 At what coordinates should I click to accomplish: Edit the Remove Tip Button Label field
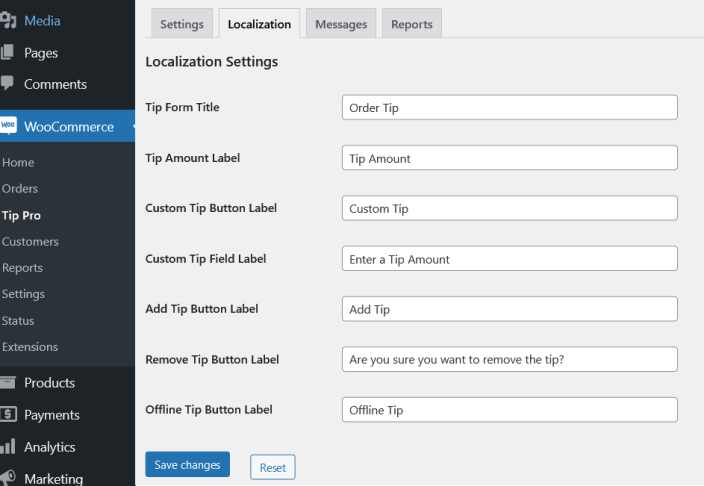(x=509, y=359)
